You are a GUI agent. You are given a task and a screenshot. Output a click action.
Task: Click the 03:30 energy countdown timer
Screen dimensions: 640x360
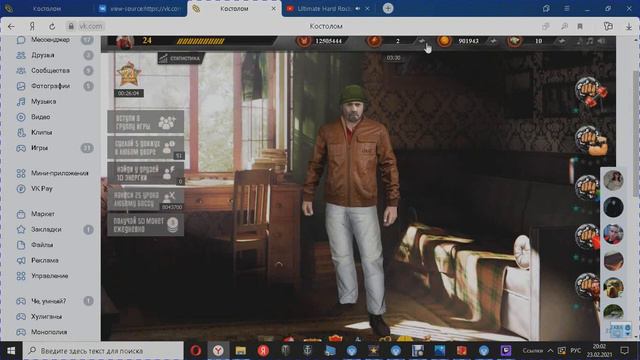point(393,58)
